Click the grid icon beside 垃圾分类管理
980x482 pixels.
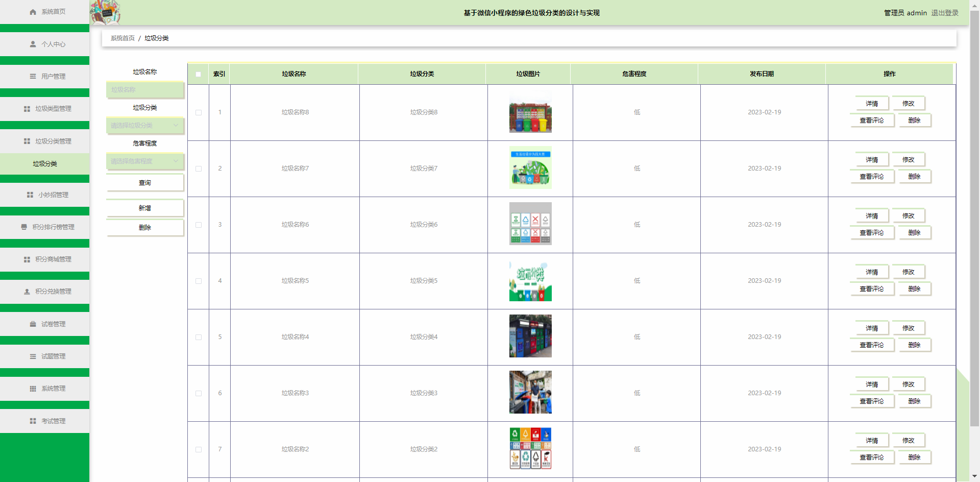tap(27, 141)
